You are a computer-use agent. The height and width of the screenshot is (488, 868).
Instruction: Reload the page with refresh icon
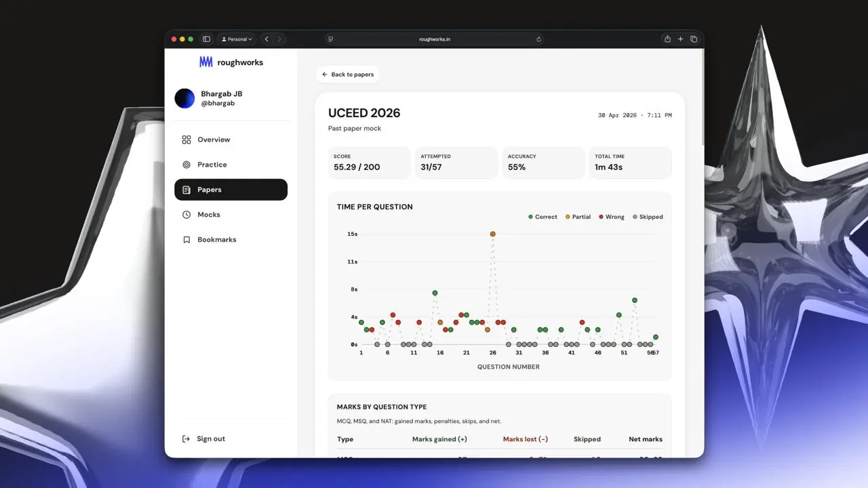pos(538,39)
